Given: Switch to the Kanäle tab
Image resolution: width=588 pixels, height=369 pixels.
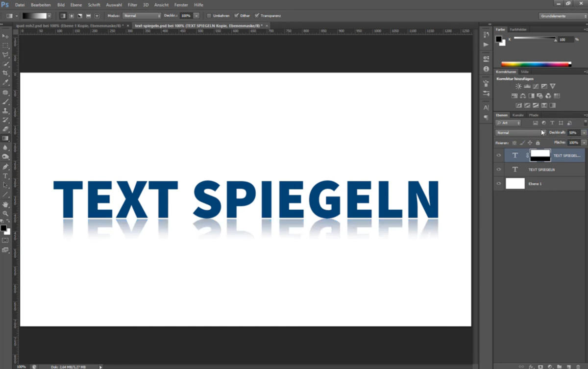Looking at the screenshot, I should click(518, 115).
